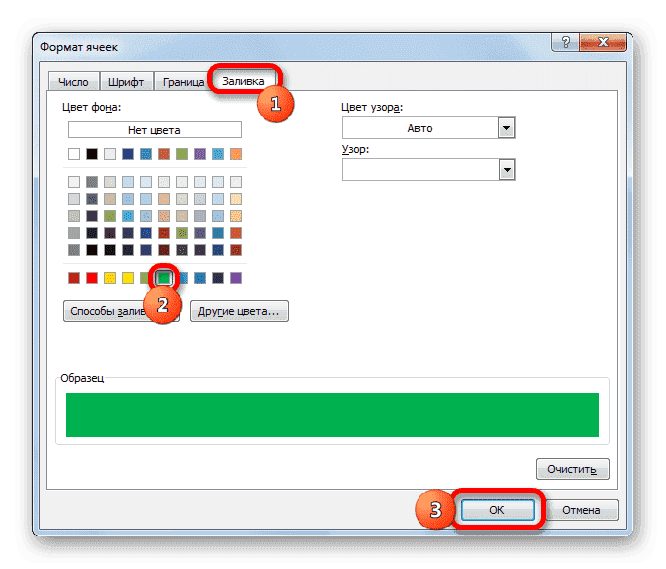This screenshot has height=569, width=666.
Task: Select the Заливка tab
Action: coord(243,81)
